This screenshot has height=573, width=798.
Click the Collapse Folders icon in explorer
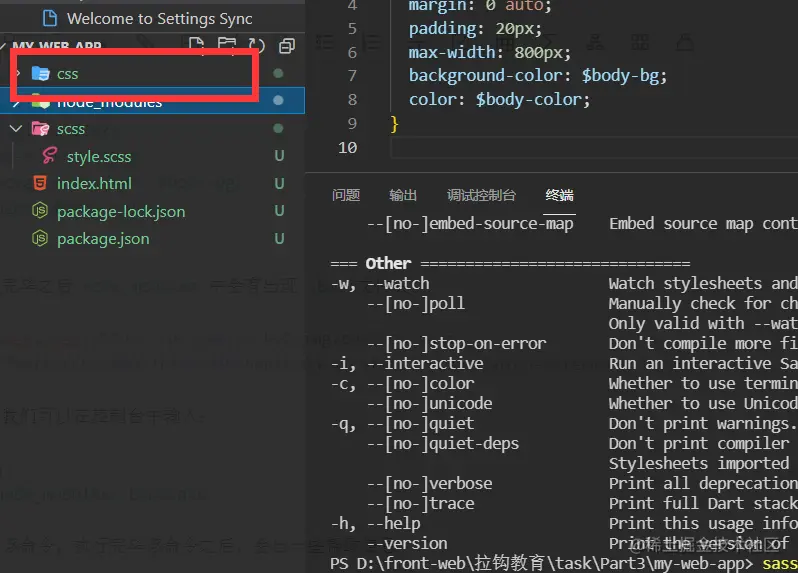[x=287, y=46]
